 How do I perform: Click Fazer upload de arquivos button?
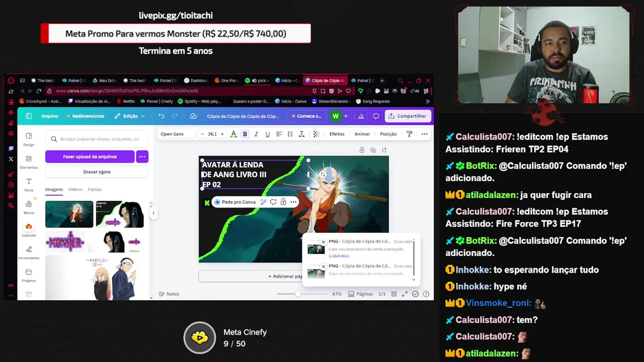tap(90, 157)
